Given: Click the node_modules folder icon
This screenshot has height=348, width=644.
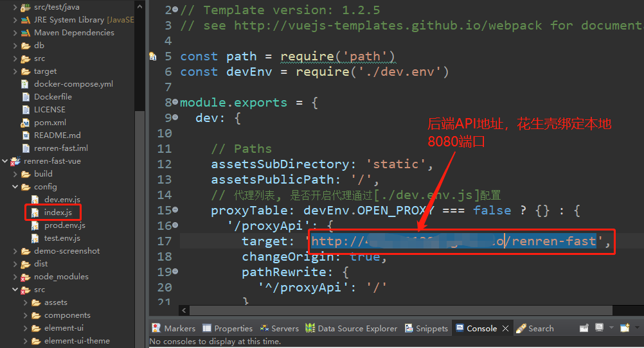Looking at the screenshot, I should point(26,277).
